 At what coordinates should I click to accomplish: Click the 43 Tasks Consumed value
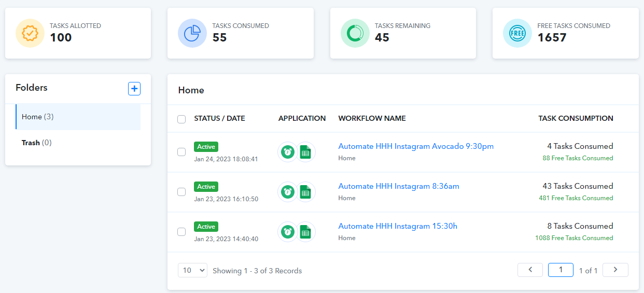[578, 186]
